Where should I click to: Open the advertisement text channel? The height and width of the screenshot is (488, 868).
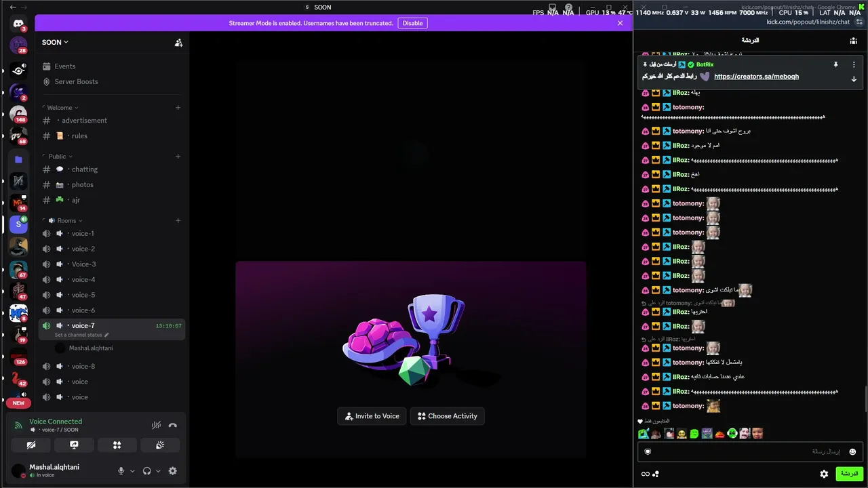112,121
